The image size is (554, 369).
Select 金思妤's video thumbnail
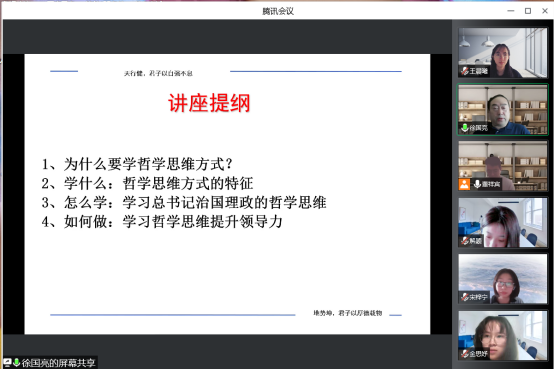coord(502,335)
